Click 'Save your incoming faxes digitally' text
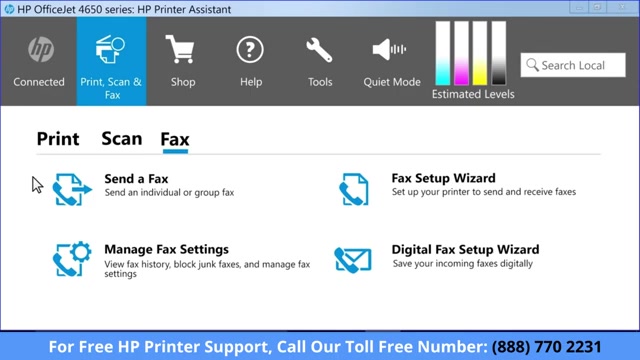The width and height of the screenshot is (640, 360). (x=462, y=264)
